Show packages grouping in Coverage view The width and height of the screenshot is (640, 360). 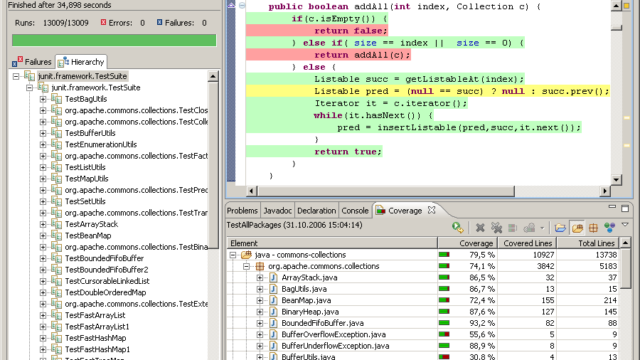(x=593, y=227)
